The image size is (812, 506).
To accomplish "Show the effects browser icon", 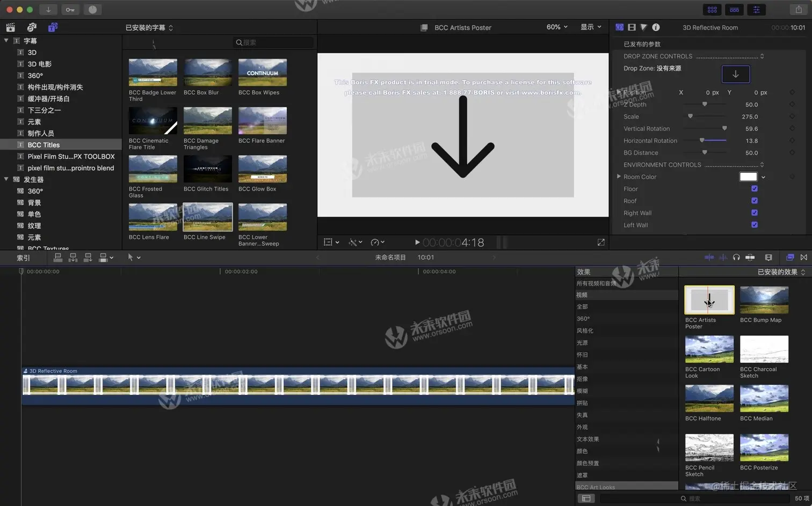I will click(790, 258).
